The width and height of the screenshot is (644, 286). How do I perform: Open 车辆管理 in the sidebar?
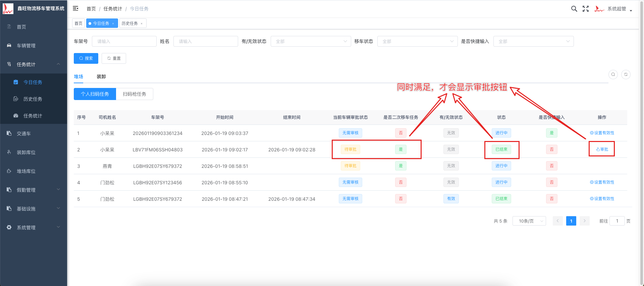[x=34, y=46]
